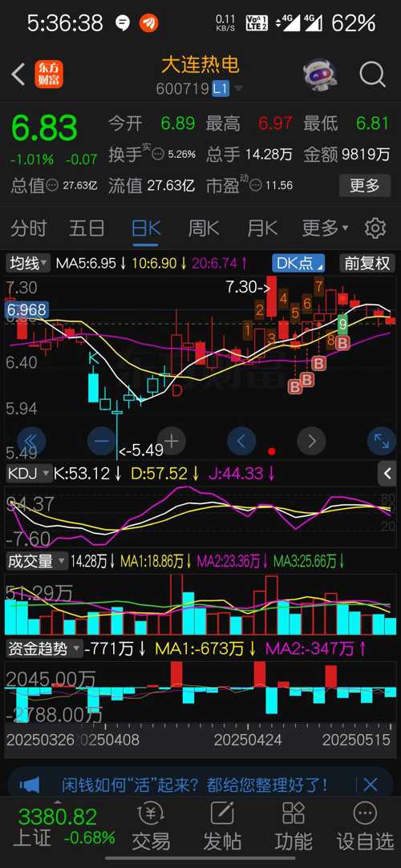Open the 均线 indicator dropdown
401x868 pixels.
pos(28,263)
